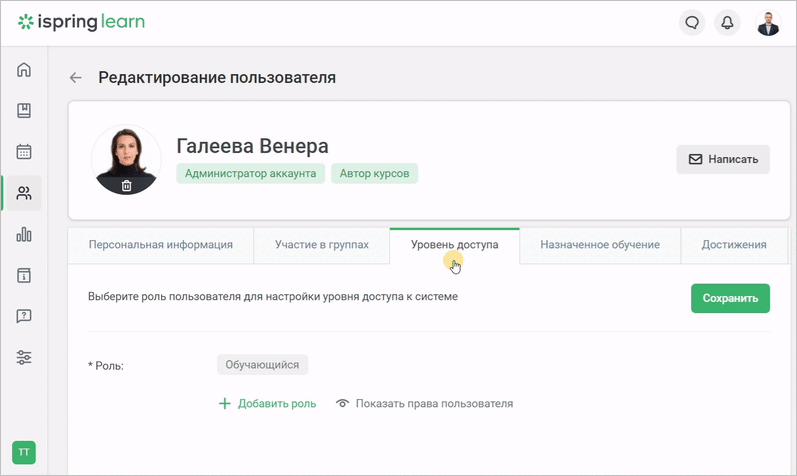
Task: Open the help question mark icon
Action: 24,316
